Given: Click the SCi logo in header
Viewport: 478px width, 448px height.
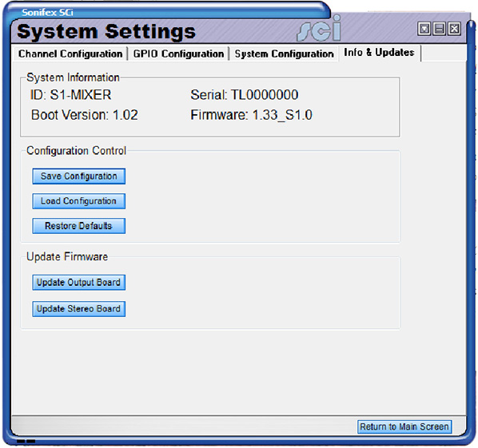Looking at the screenshot, I should click(x=319, y=29).
